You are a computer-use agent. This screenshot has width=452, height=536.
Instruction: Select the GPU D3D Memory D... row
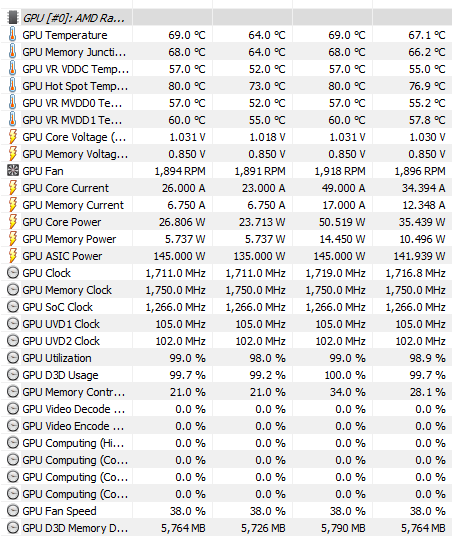click(x=226, y=528)
